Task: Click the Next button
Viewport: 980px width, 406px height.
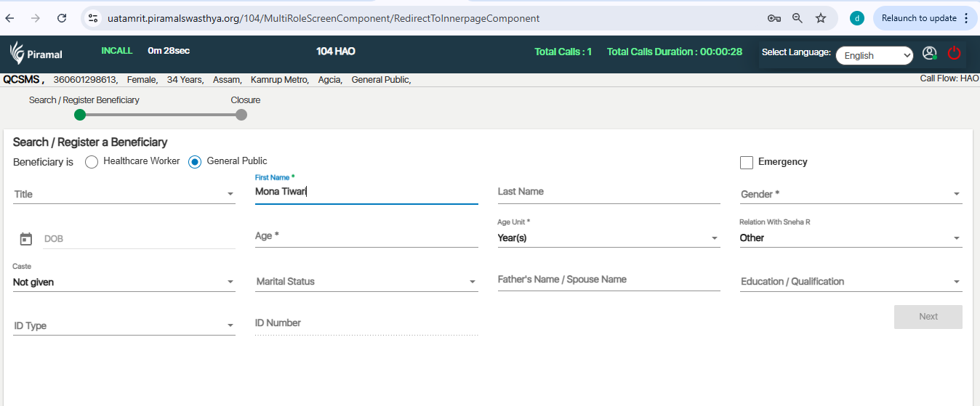Action: pos(928,317)
